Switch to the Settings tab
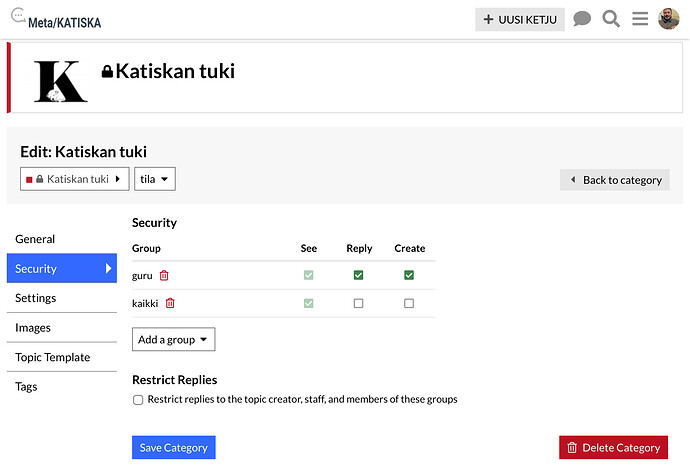The height and width of the screenshot is (473, 690). click(62, 298)
